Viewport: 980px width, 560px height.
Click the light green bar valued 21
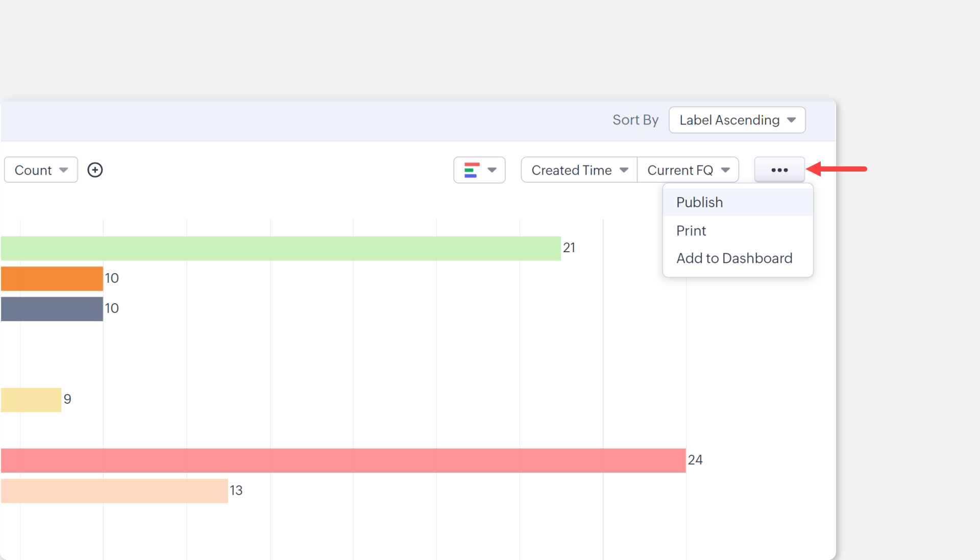(281, 248)
